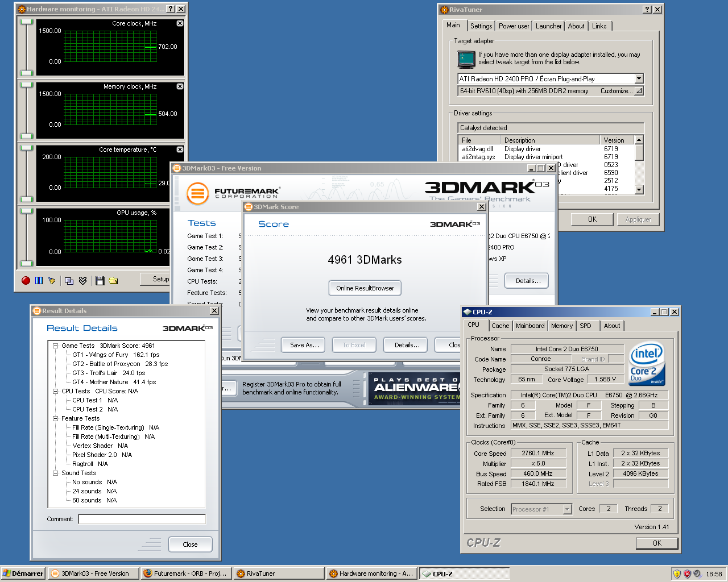Screen dimensions: 728x582
Task: Switch to Hardware monitoring taskbar item
Action: click(371, 573)
